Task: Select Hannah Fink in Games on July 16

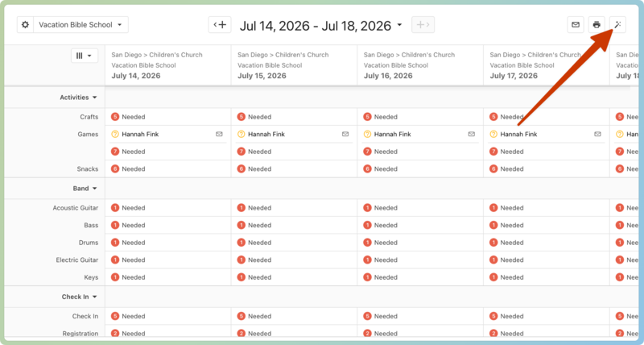Action: (x=392, y=134)
